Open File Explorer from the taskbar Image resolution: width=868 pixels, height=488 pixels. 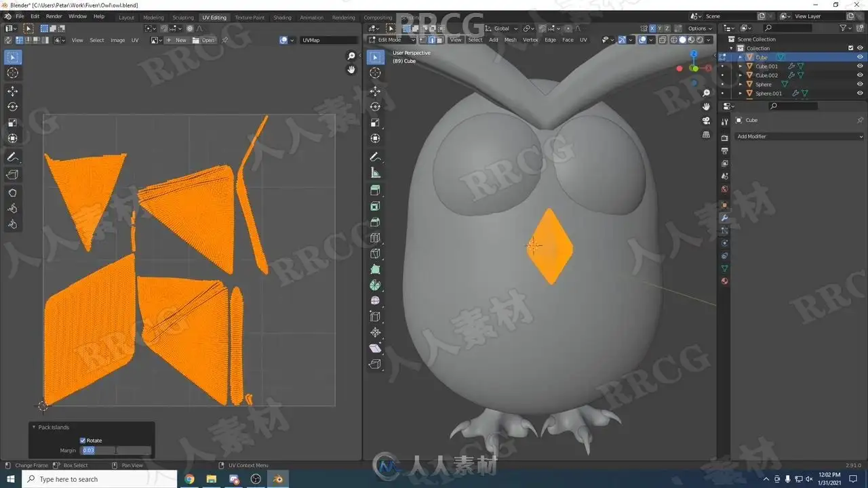(x=212, y=479)
